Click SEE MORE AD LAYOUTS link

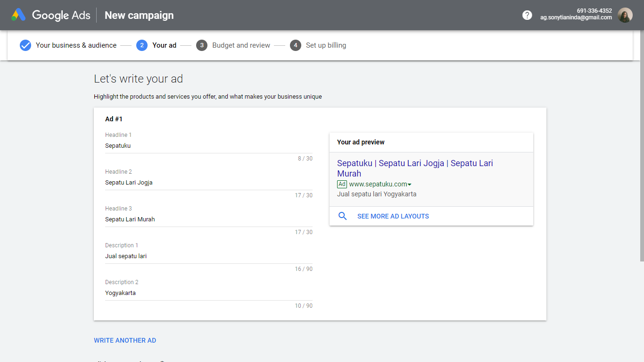coord(393,216)
